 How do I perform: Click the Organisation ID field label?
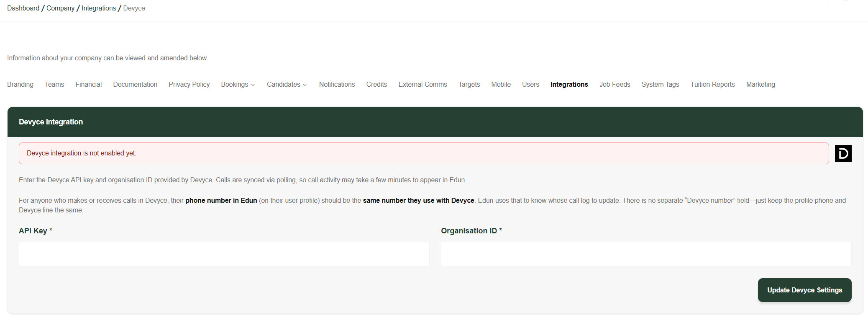tap(471, 231)
